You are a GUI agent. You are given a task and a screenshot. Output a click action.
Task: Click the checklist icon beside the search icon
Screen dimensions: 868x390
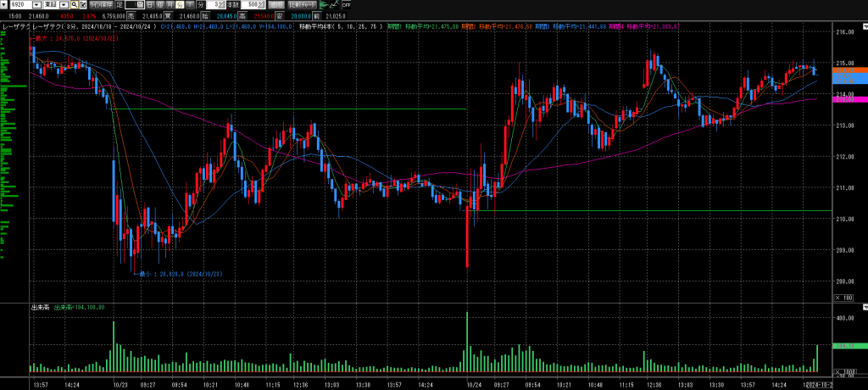82,5
